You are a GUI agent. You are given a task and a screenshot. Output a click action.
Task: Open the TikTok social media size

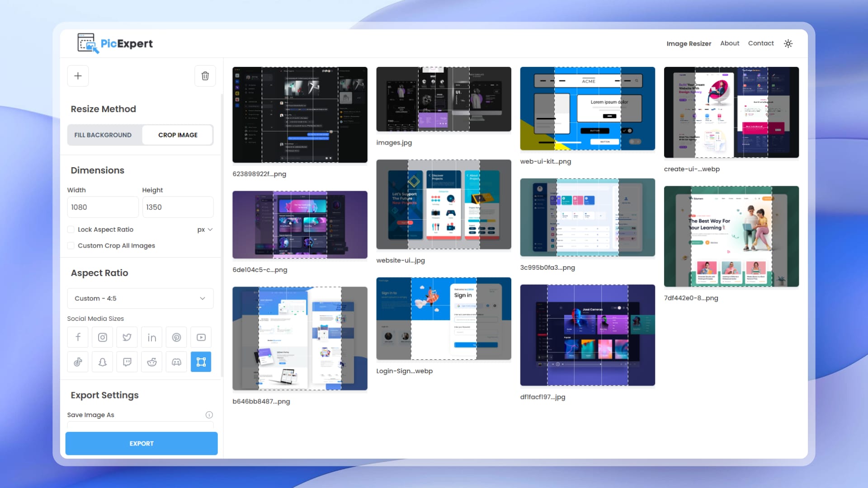point(77,361)
